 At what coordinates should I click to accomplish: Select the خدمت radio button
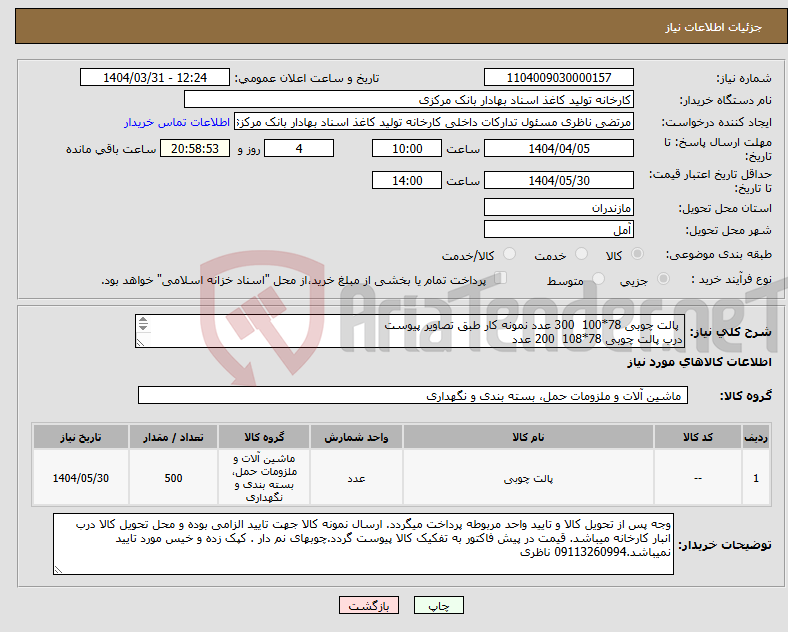click(x=581, y=254)
